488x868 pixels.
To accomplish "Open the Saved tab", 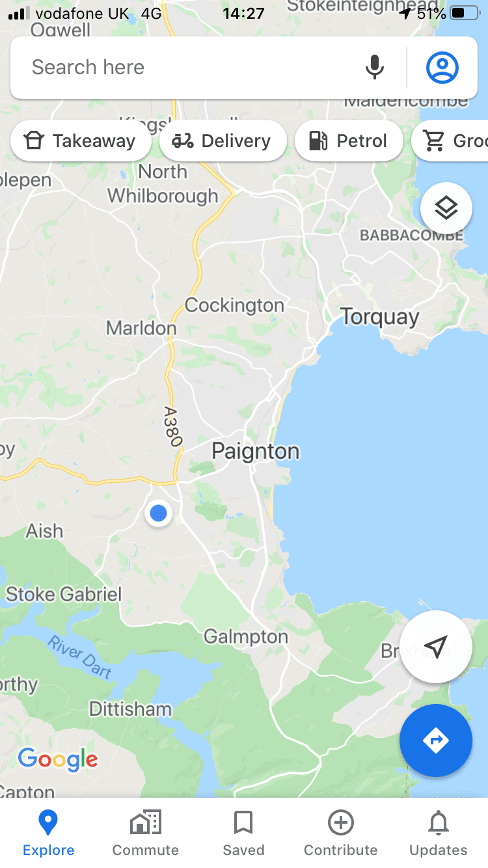I will [243, 833].
